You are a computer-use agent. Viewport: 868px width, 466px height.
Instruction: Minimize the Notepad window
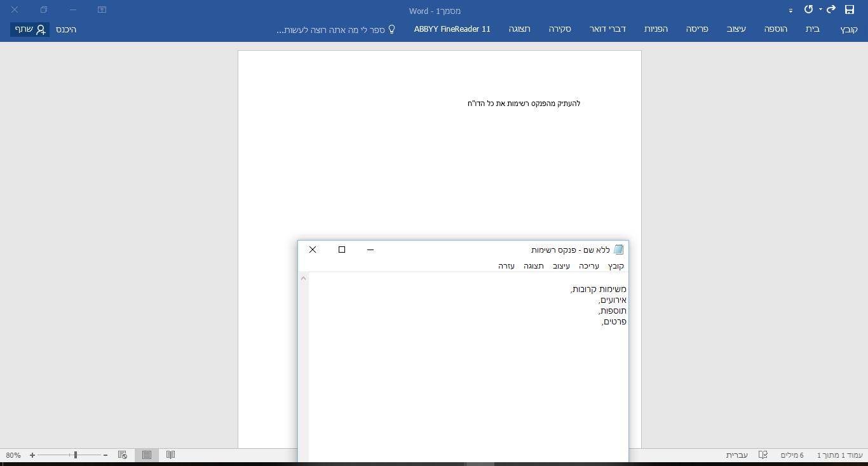(x=370, y=250)
